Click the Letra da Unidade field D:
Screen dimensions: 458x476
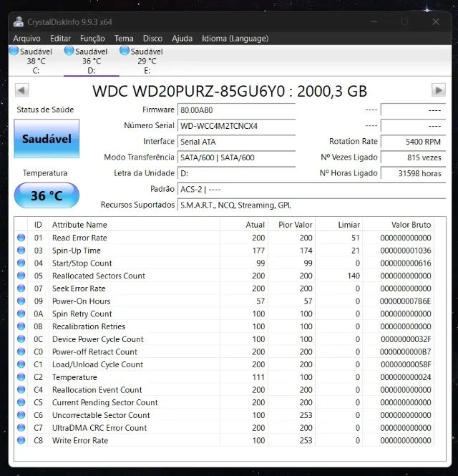click(x=236, y=173)
